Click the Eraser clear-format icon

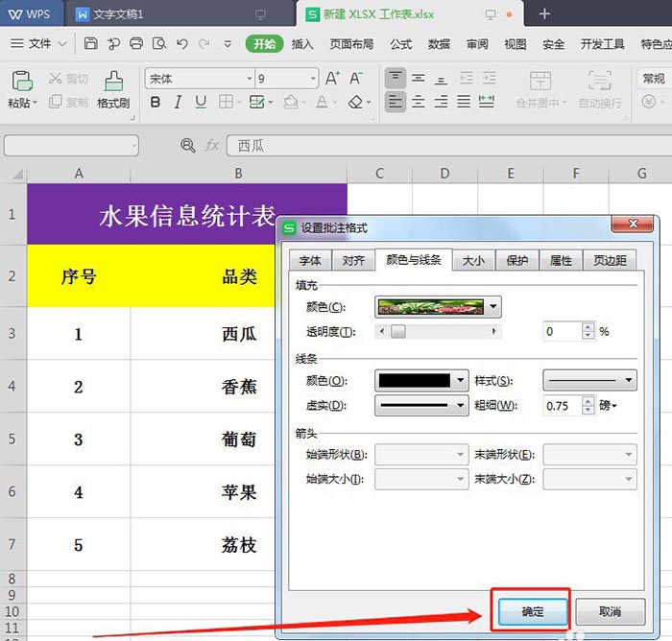(355, 103)
